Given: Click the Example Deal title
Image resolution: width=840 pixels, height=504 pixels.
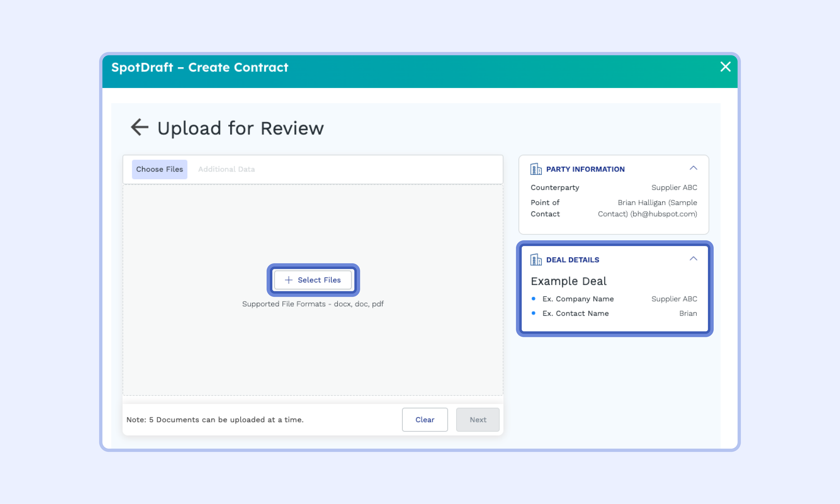Looking at the screenshot, I should 569,281.
